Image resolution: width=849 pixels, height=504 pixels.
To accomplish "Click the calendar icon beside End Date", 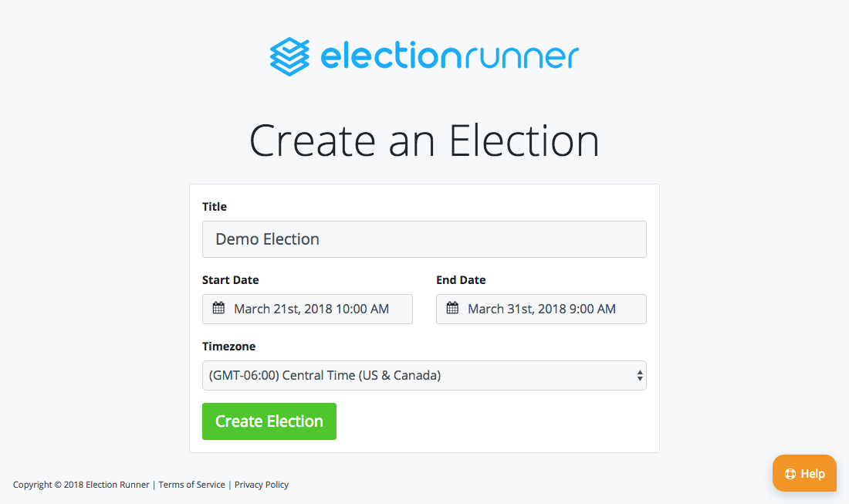I will coord(454,309).
